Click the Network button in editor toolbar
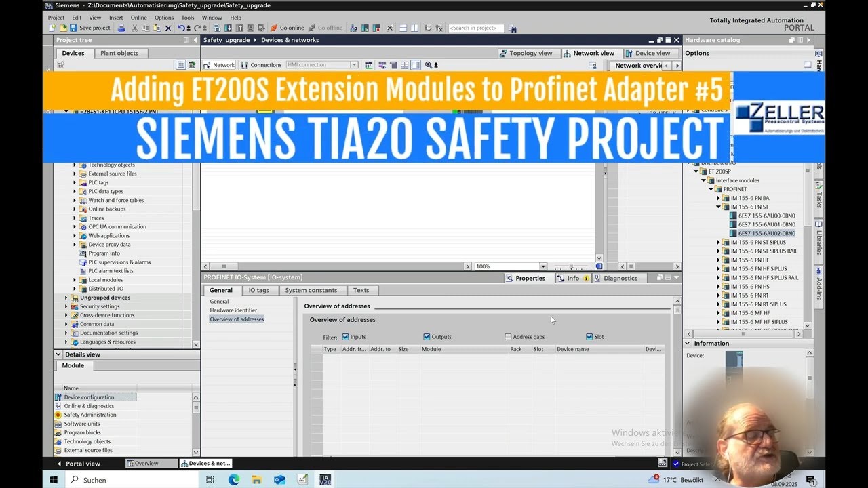Image resolution: width=868 pixels, height=488 pixels. tap(219, 65)
